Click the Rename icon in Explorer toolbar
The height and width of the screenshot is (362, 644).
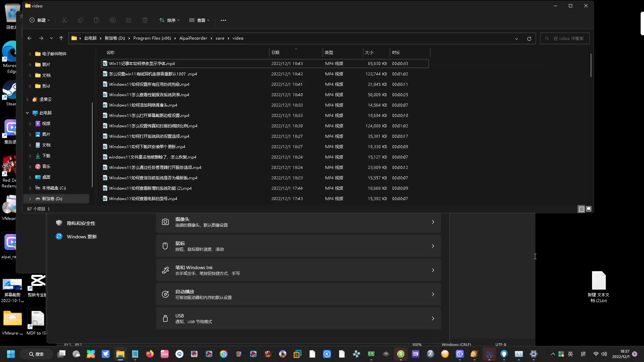(x=113, y=20)
